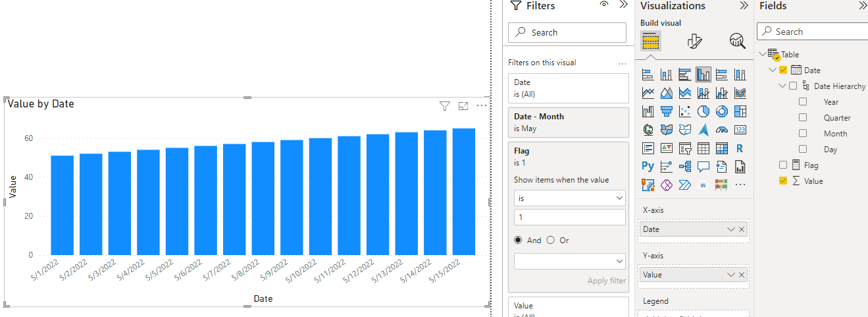Open the X-axis Date field chevron
This screenshot has width=868, height=317.
click(x=730, y=229)
